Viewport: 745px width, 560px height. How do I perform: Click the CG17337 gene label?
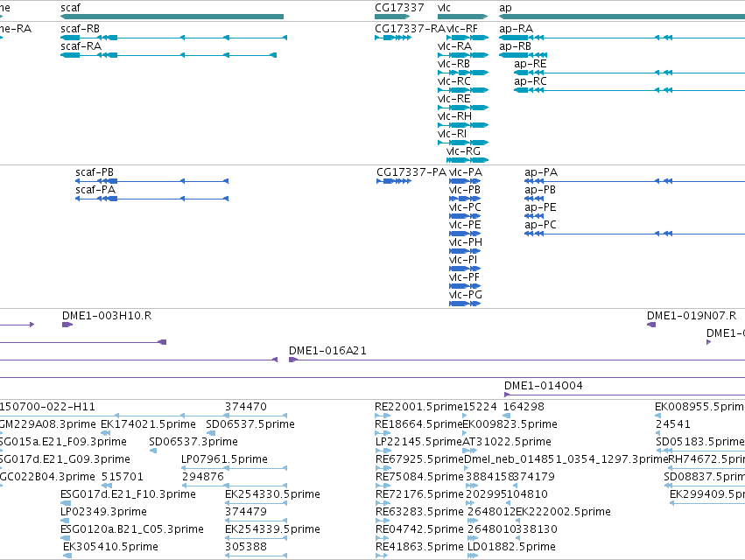click(399, 8)
